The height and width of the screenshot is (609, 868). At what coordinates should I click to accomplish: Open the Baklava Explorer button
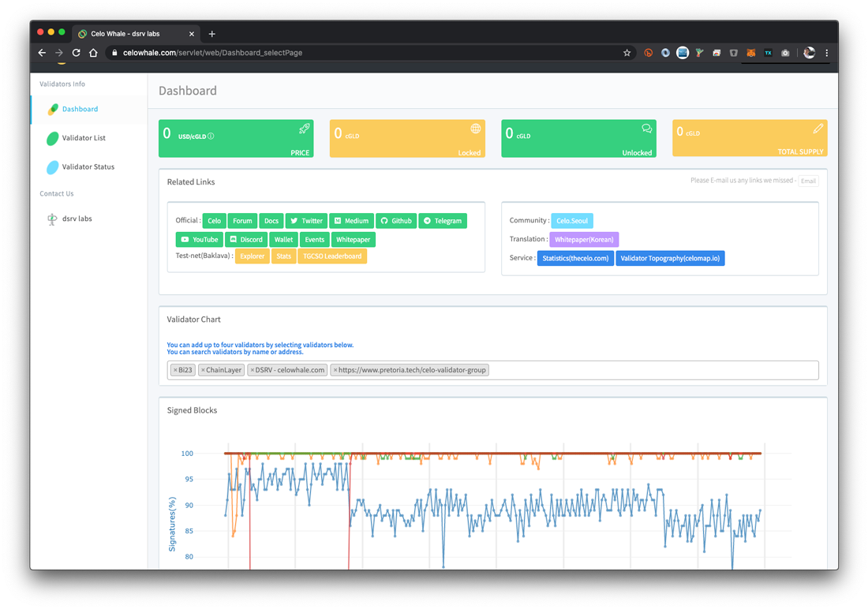click(253, 256)
